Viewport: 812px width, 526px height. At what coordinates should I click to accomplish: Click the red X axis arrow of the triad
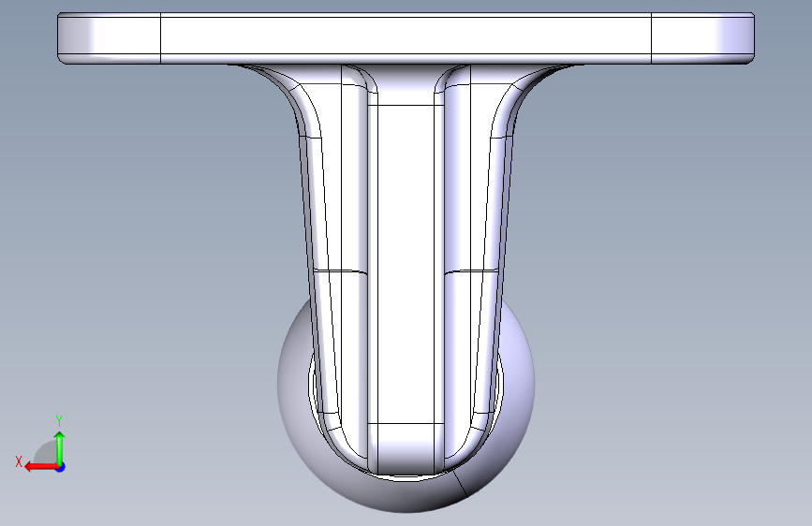tap(41, 467)
